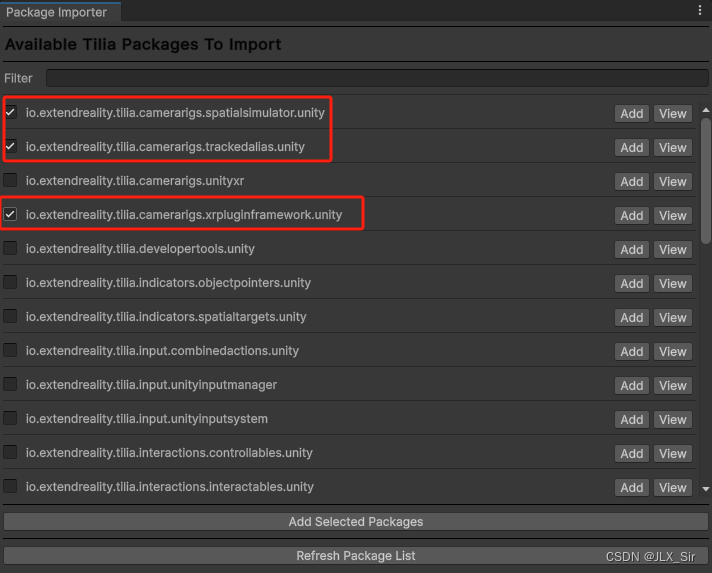View the developertools.unity package
Screen dimensions: 712x573
coord(672,250)
